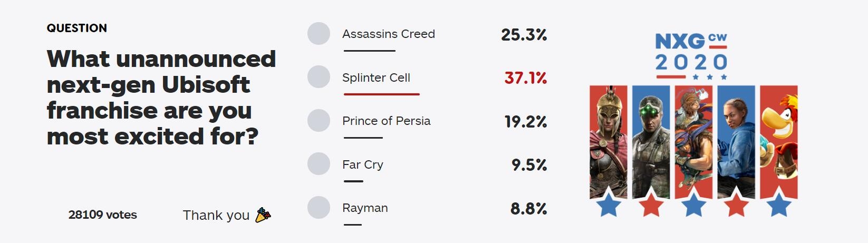Screen dimensions: 868x243
Task: Choose the Prince of Persia radio option
Action: tap(319, 121)
